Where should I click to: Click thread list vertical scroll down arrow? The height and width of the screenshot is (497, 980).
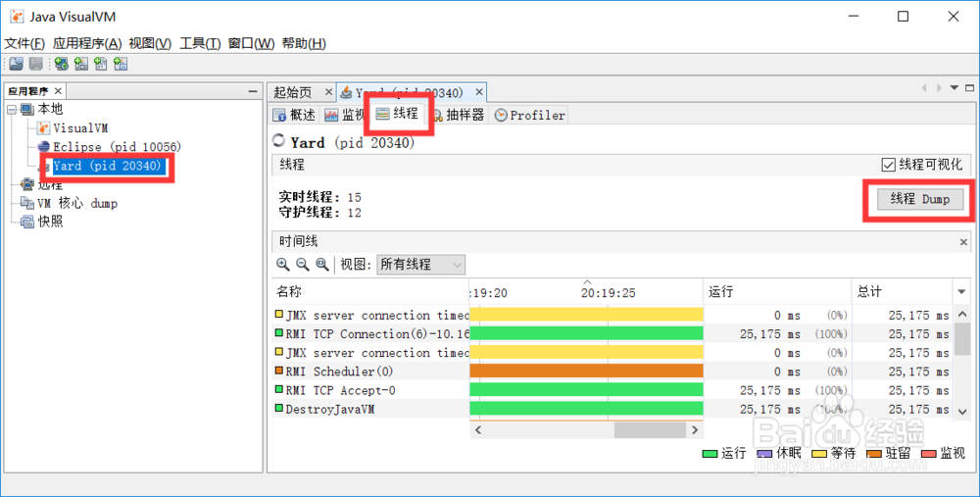[962, 411]
